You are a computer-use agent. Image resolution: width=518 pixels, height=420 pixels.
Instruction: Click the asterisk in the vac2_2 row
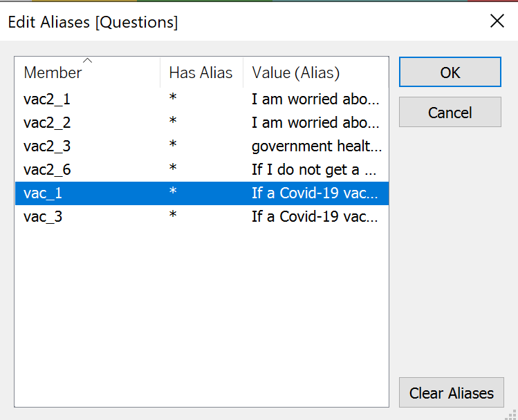(173, 123)
